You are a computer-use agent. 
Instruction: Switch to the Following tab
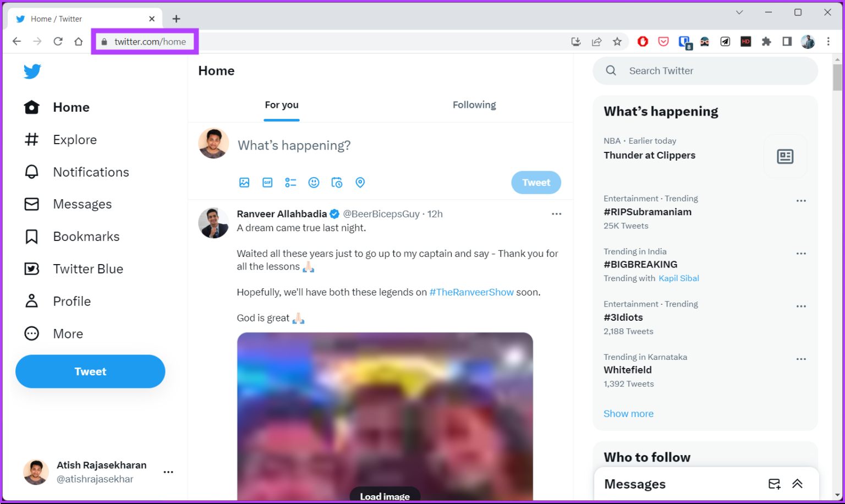(x=474, y=105)
